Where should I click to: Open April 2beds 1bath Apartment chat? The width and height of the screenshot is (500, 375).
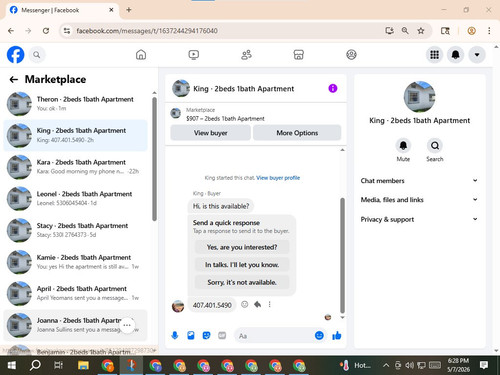click(75, 293)
